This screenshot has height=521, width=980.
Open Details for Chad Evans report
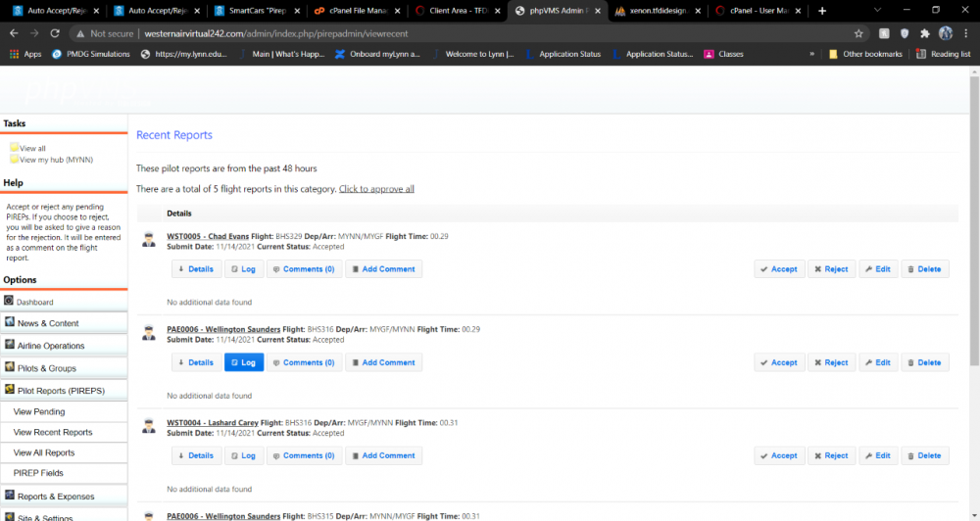(196, 269)
